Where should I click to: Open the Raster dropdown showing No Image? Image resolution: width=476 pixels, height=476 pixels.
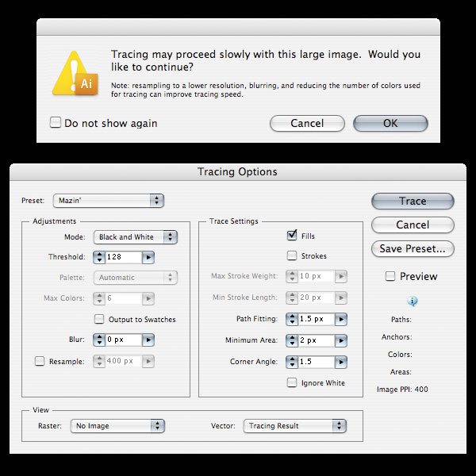pos(117,426)
